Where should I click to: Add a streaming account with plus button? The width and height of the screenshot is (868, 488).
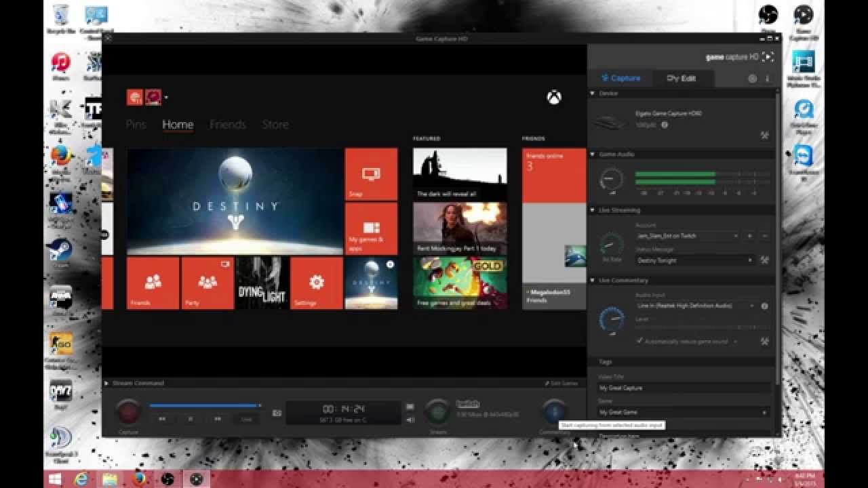point(750,236)
